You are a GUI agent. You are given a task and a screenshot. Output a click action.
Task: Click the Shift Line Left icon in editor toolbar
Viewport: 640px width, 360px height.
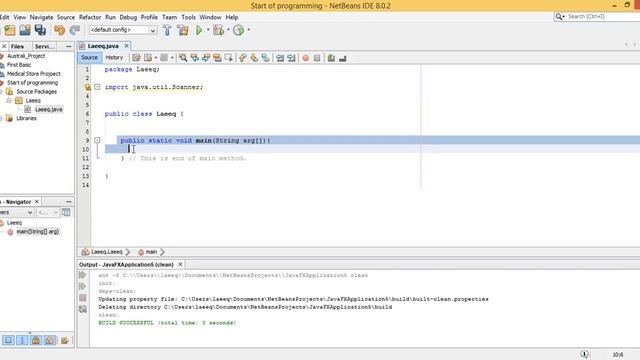pyautogui.click(x=280, y=58)
